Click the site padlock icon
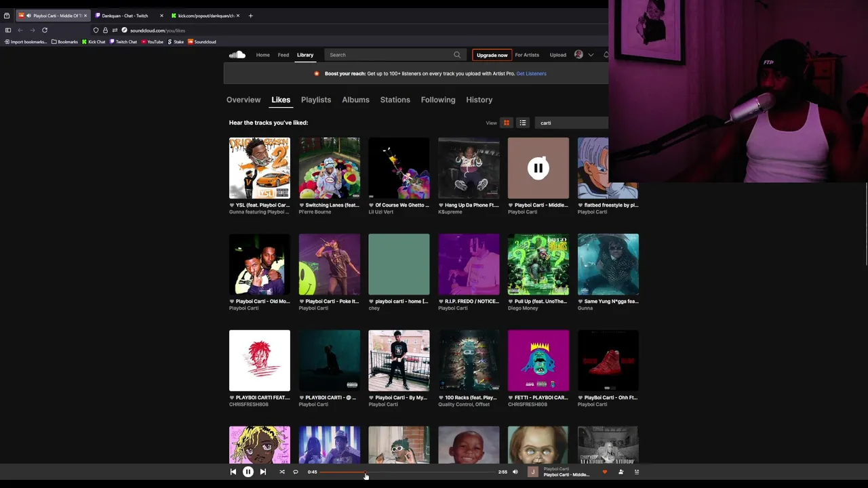The width and height of the screenshot is (868, 488). pyautogui.click(x=105, y=30)
